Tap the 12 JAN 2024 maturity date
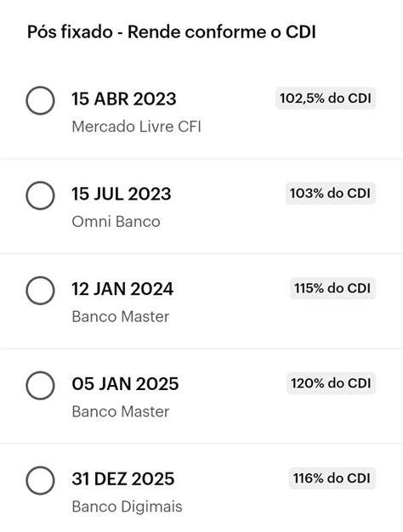 [122, 289]
